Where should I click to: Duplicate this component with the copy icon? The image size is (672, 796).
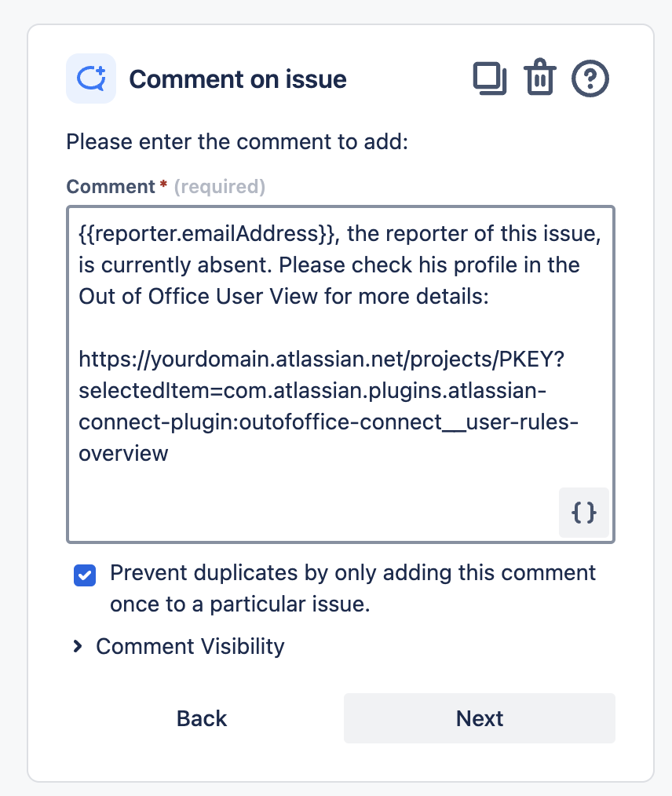(x=490, y=79)
